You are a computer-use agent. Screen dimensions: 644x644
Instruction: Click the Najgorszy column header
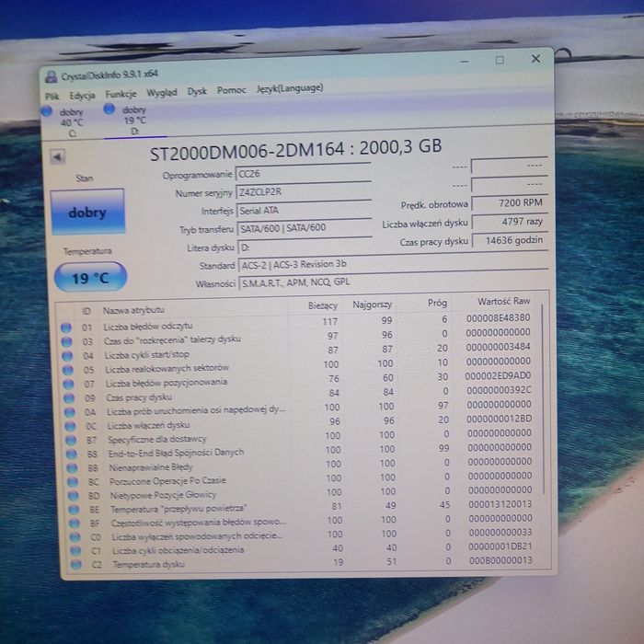coord(372,305)
